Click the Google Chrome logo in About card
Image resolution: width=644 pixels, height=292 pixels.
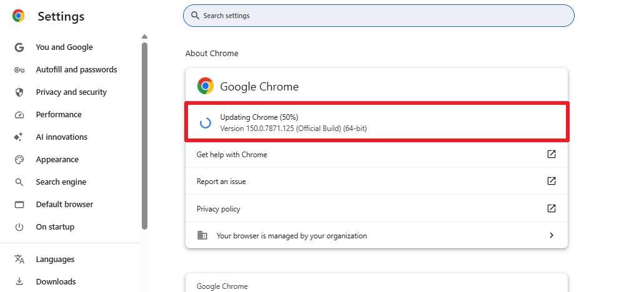pos(205,86)
